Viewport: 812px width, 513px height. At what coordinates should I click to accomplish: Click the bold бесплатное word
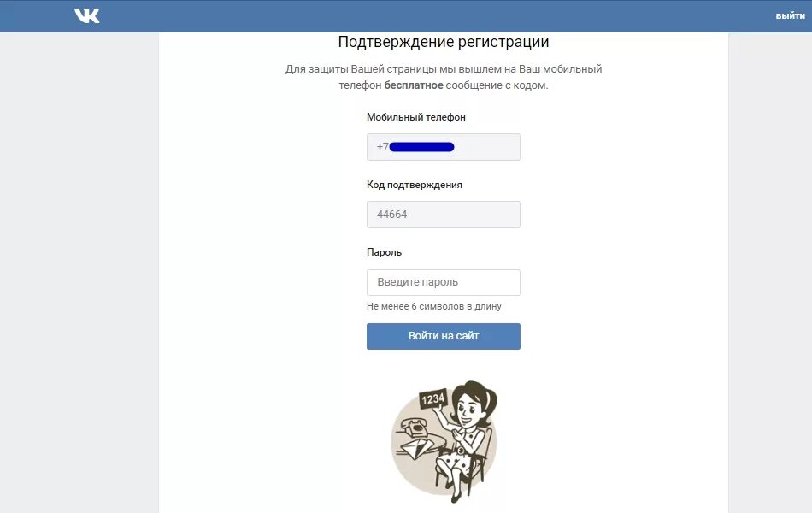pyautogui.click(x=413, y=85)
